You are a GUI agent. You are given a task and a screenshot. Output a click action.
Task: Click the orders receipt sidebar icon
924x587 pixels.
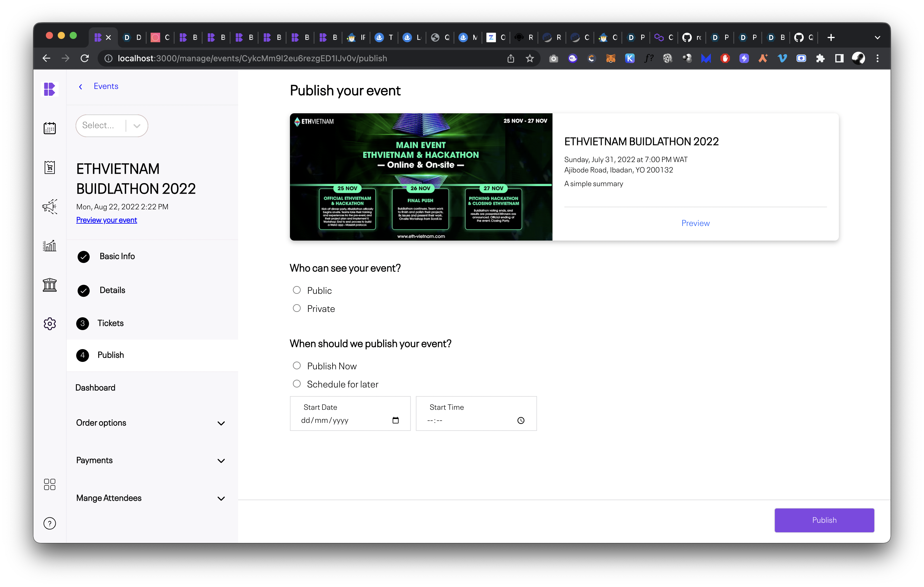(x=49, y=167)
